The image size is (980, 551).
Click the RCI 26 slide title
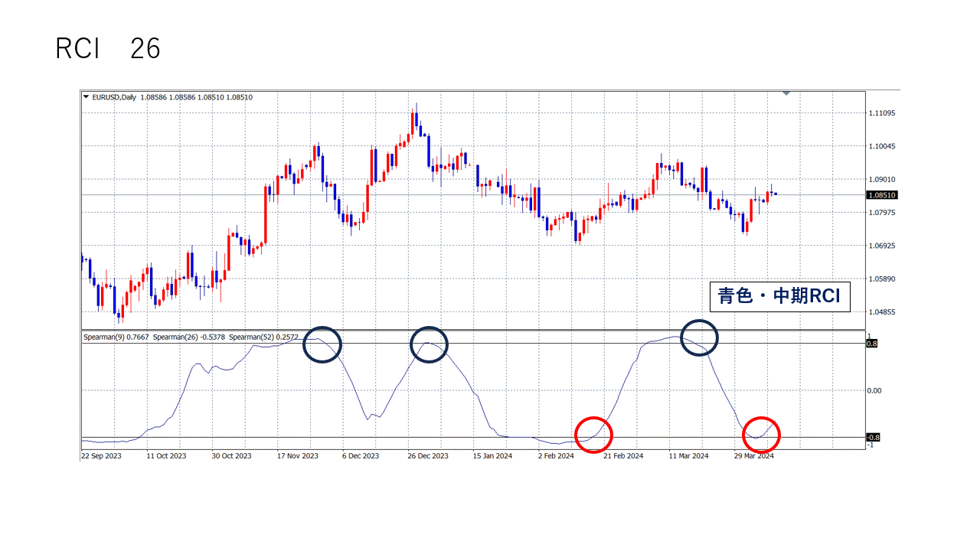tap(108, 49)
